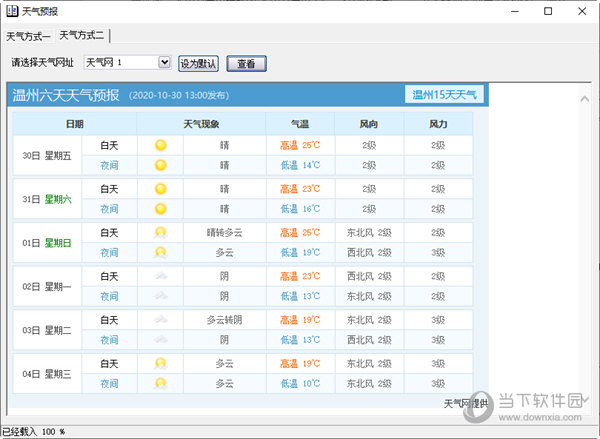The image size is (600, 439).
Task: Click the overcast icon for 02日 nighttime
Action: 160,296
